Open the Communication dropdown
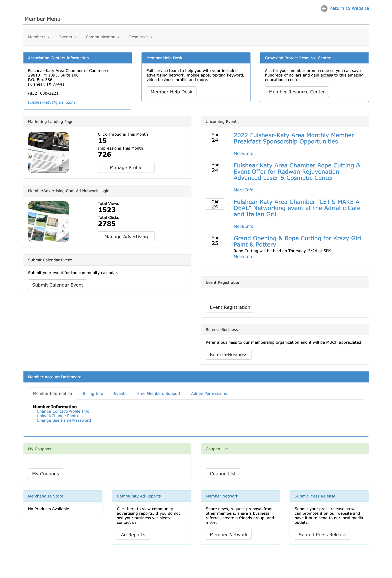392x578 pixels. click(102, 37)
